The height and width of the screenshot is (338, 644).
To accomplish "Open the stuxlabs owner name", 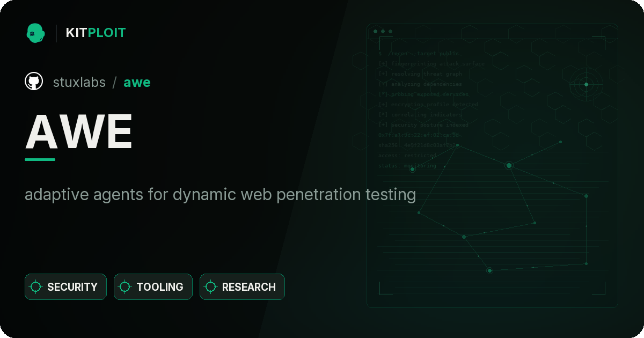I will (79, 82).
